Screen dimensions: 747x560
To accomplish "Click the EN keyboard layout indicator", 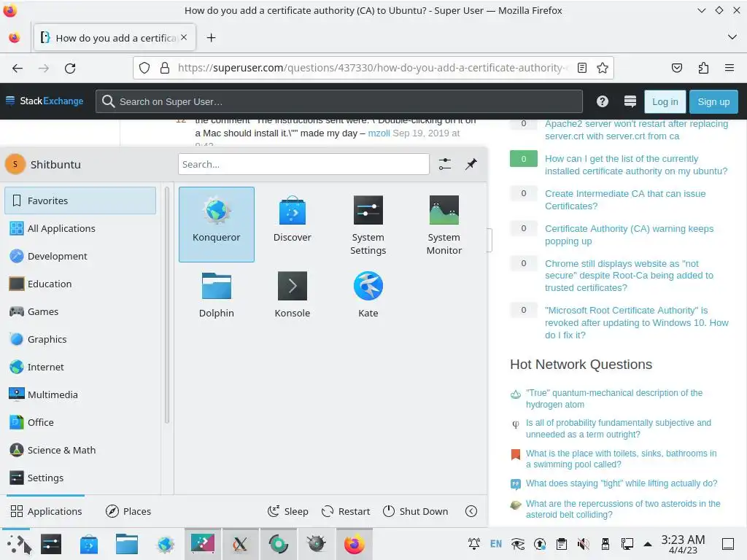I will 495,544.
